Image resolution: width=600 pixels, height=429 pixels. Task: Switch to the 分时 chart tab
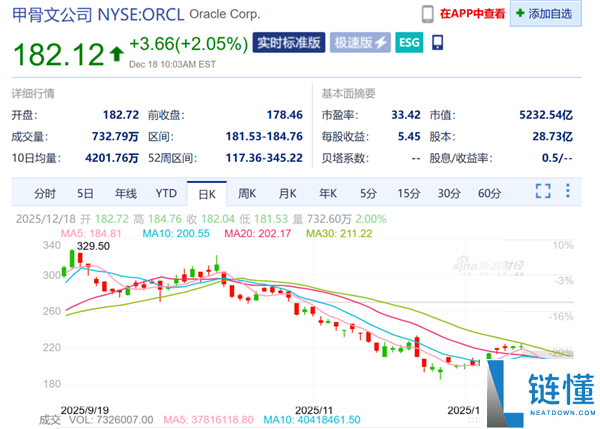click(45, 192)
